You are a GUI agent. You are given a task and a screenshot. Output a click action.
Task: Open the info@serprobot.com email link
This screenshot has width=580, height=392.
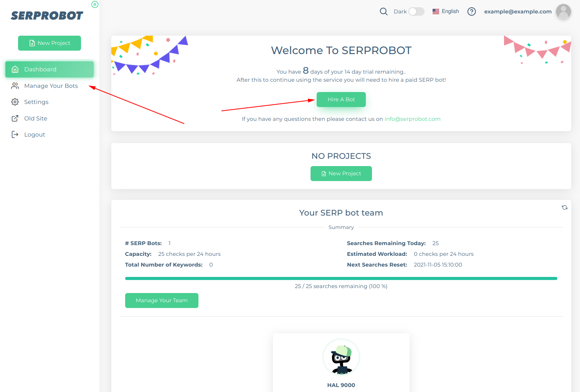pos(413,119)
